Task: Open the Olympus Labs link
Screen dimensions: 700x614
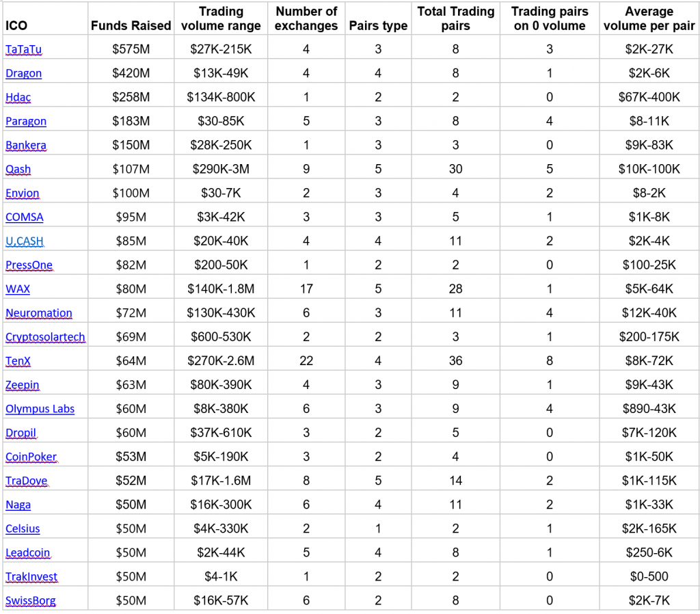Action: tap(40, 409)
